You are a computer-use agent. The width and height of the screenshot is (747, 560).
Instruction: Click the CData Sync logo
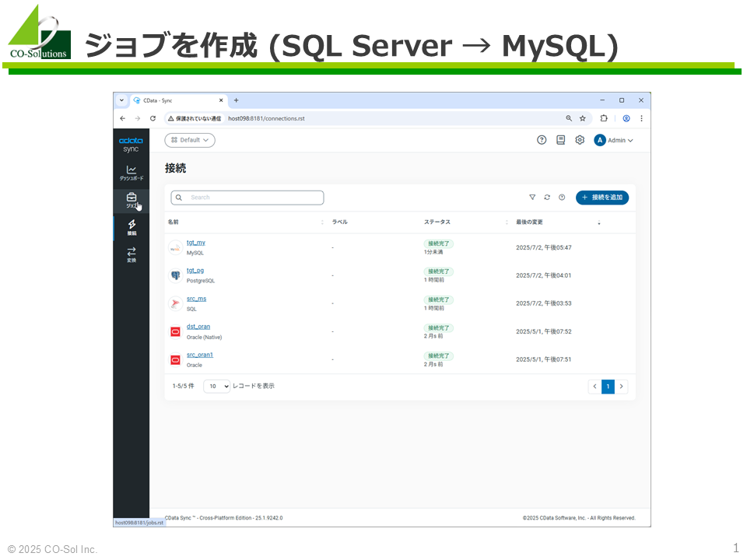coord(131,145)
